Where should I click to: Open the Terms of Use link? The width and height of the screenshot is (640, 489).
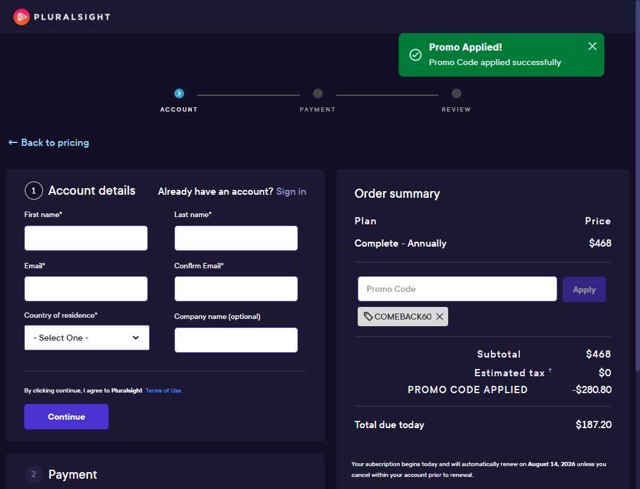click(x=164, y=390)
